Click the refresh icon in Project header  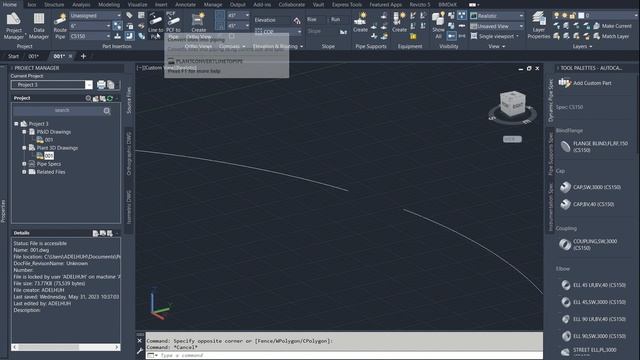(x=110, y=98)
